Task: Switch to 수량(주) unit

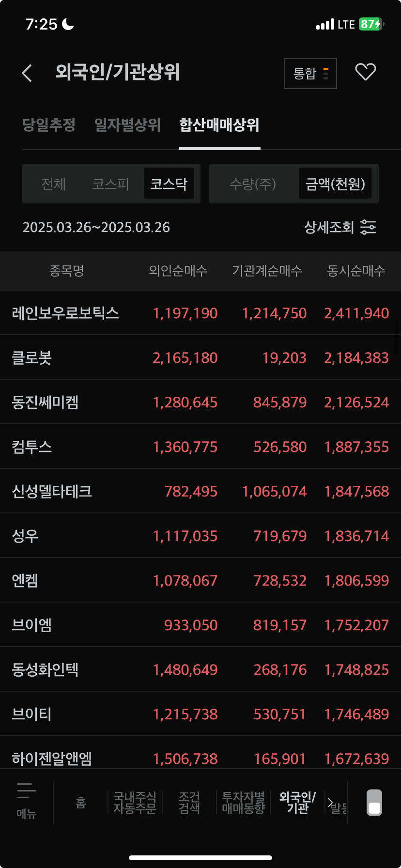Action: [253, 184]
